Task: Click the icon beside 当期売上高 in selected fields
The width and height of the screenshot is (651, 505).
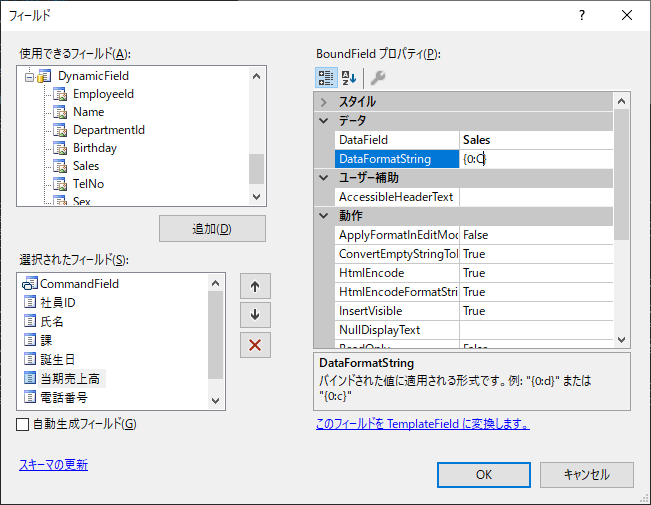Action: tap(30, 378)
